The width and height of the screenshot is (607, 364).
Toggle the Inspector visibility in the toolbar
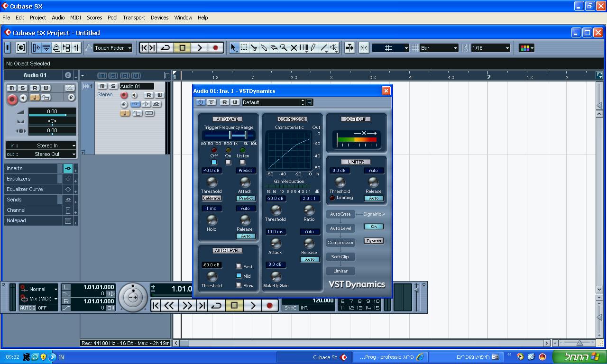pyautogui.click(x=37, y=48)
